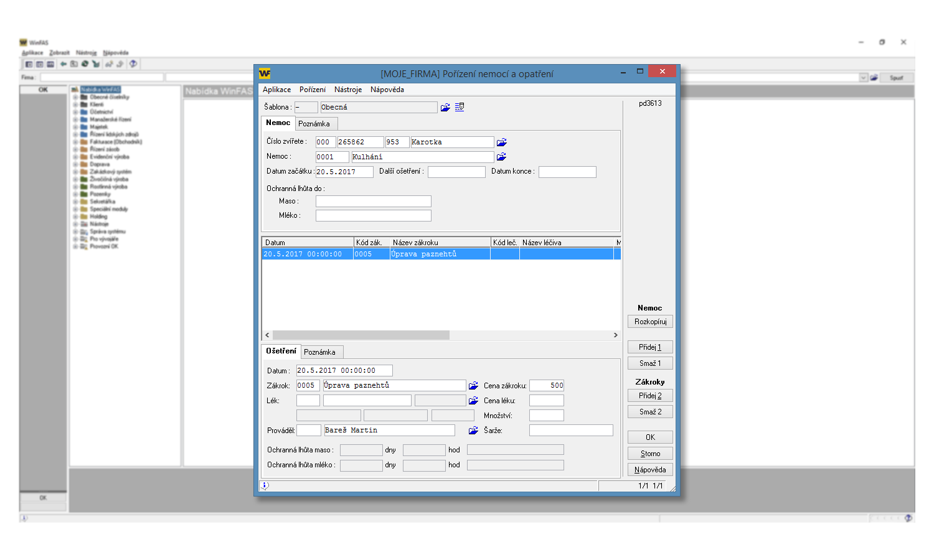The image size is (934, 560).
Task: Open the Pořízení menu
Action: point(312,90)
